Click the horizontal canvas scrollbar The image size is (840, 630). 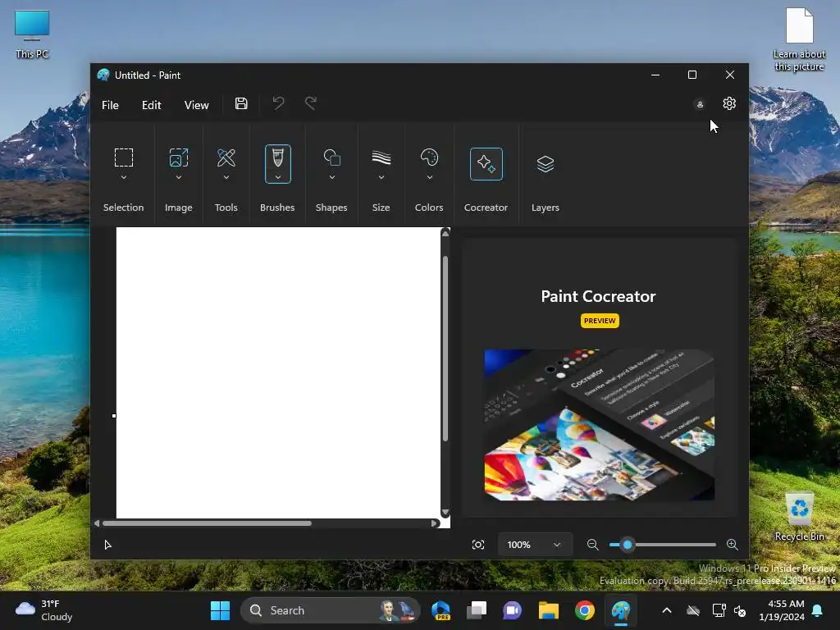click(x=207, y=523)
